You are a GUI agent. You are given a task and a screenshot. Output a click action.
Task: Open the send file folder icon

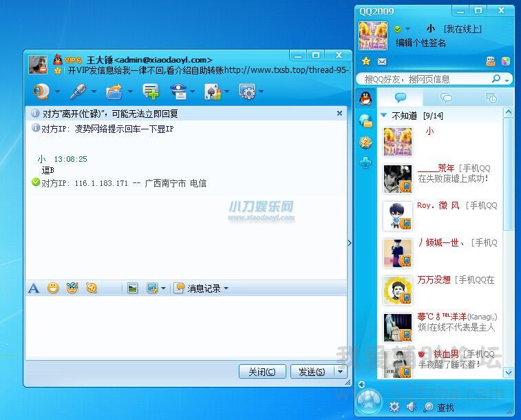[x=114, y=92]
